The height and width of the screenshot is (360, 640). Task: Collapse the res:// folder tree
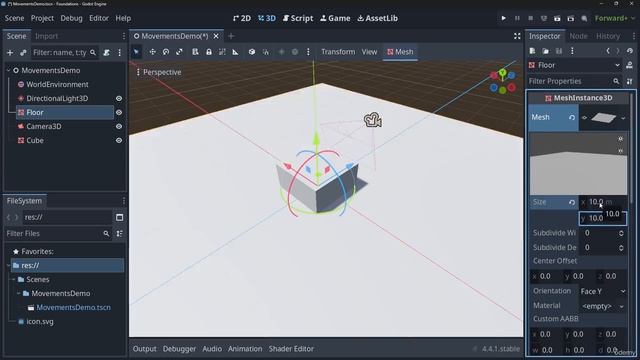[x=8, y=266]
